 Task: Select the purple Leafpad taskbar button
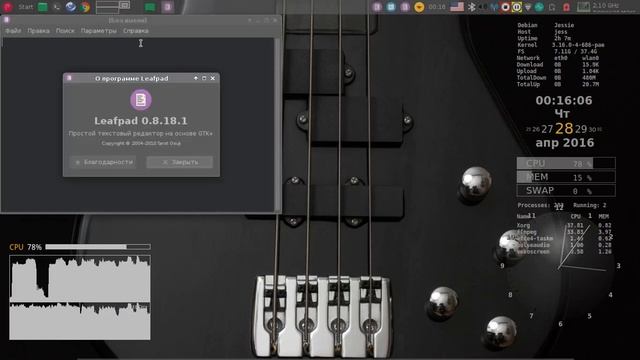pos(167,7)
